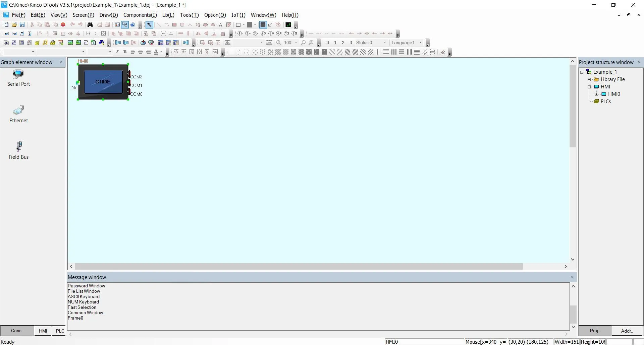Viewport: 644px width, 345px height.
Task: Expand the HMI0 tree node
Action: [597, 94]
